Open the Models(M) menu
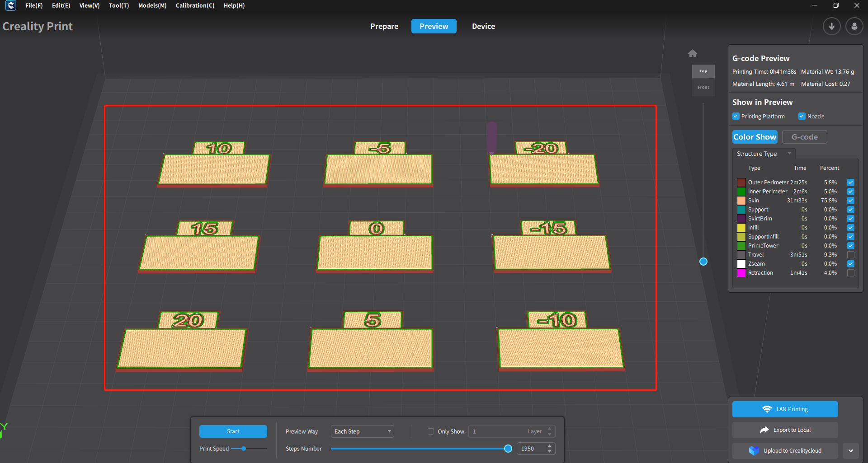Viewport: 868px width, 463px height. (x=152, y=5)
